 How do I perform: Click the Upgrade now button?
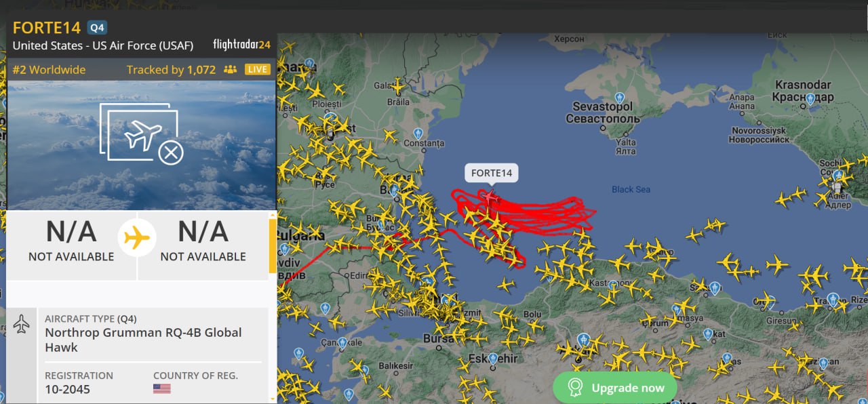click(615, 388)
